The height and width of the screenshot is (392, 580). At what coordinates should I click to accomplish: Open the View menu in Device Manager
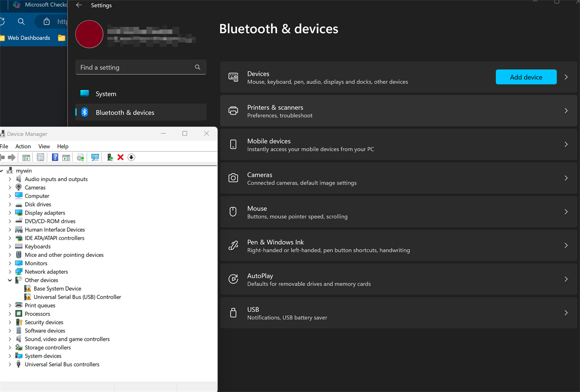click(44, 146)
